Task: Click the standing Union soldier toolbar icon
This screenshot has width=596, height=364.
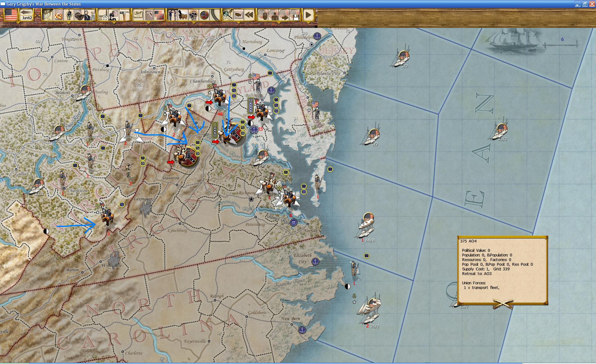Action: pyautogui.click(x=69, y=15)
